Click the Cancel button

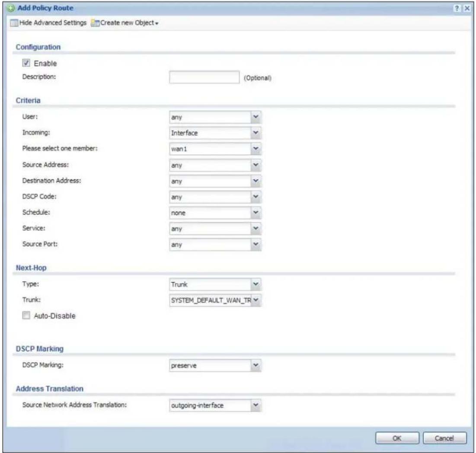tap(444, 438)
